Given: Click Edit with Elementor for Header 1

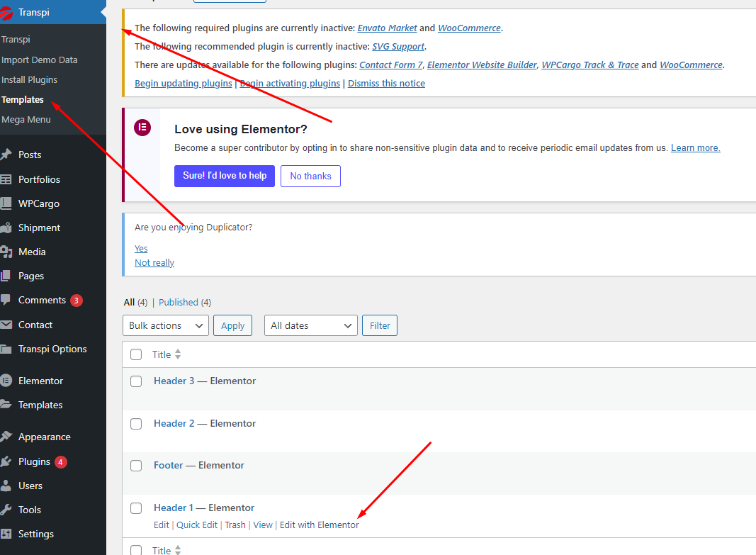Looking at the screenshot, I should point(319,525).
